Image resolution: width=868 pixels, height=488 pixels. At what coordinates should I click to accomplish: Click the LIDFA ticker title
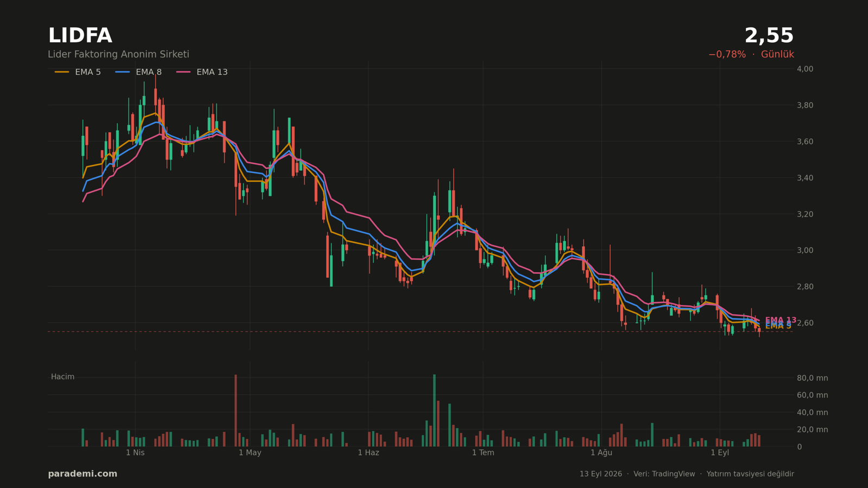coord(80,36)
